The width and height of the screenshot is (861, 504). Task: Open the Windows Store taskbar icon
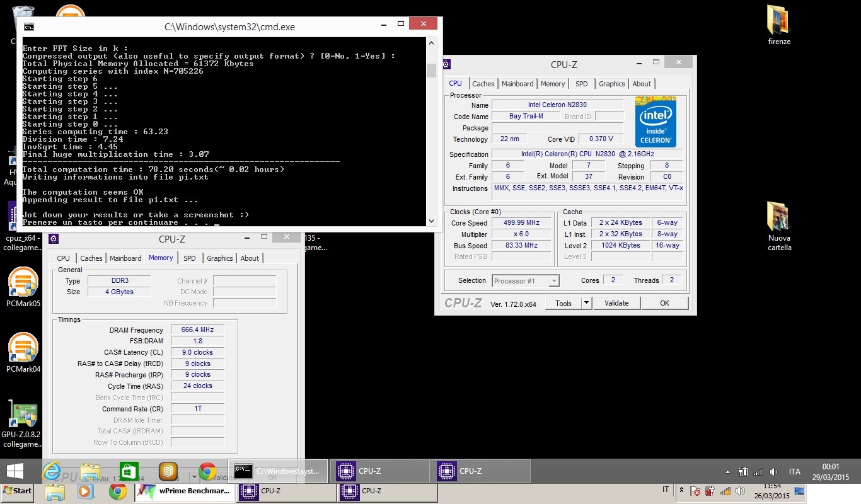tap(129, 471)
